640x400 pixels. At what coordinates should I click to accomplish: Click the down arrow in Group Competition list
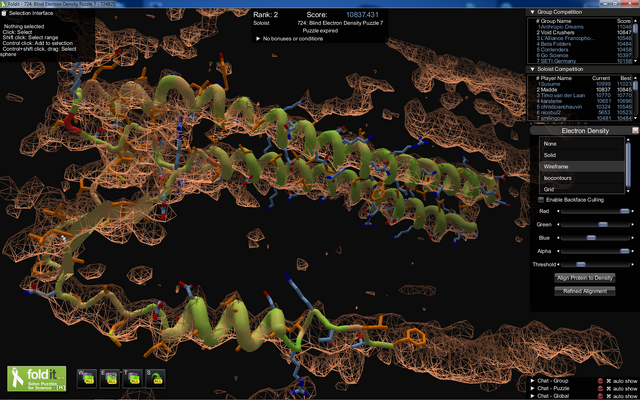[x=636, y=61]
